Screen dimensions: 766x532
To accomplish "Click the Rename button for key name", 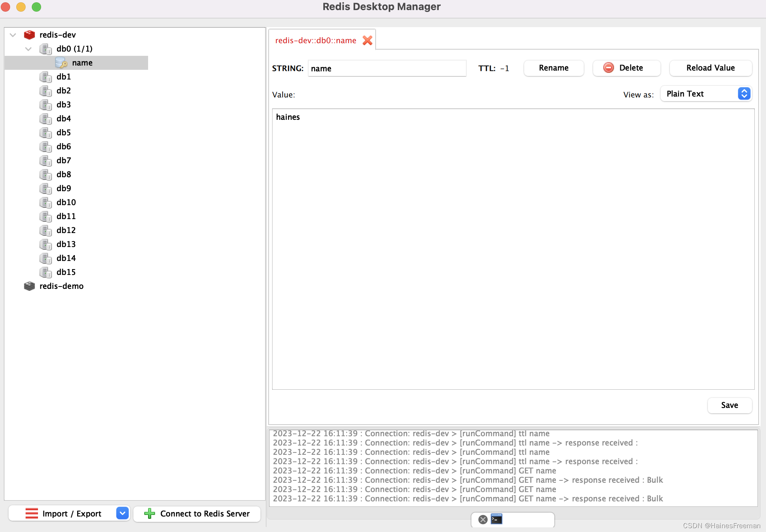I will (553, 67).
